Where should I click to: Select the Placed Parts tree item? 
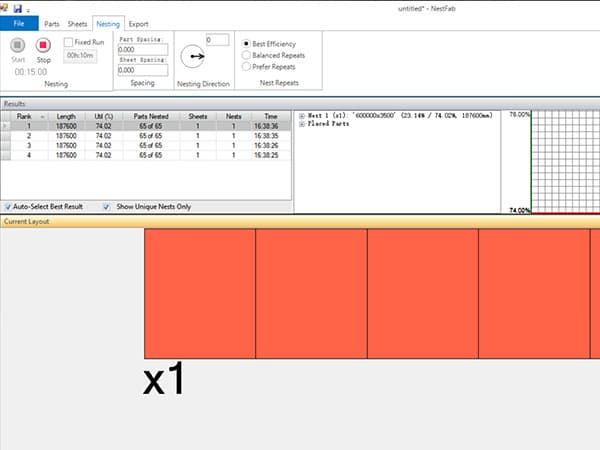[x=328, y=124]
